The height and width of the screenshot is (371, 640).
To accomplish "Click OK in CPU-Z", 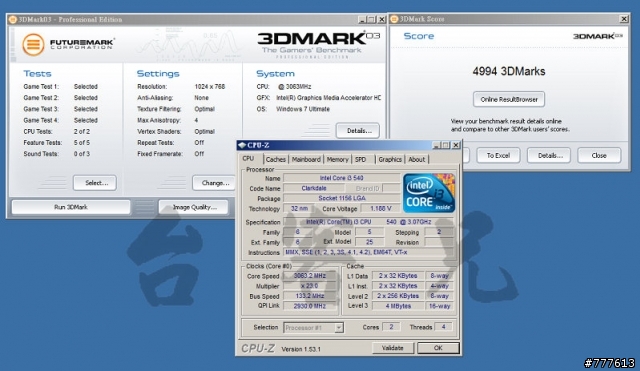I will tap(438, 348).
